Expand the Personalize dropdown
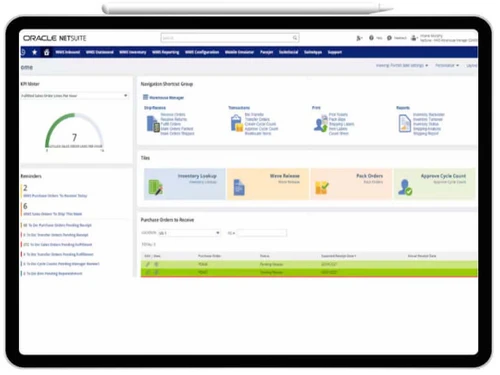The width and height of the screenshot is (500, 375). (x=447, y=65)
